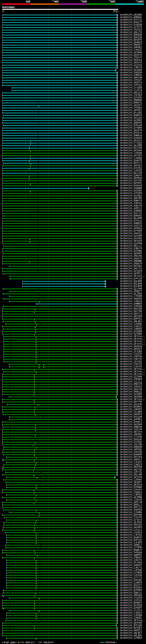Click the query name AV633861
The image size is (146, 644).
click(x=8, y=7)
